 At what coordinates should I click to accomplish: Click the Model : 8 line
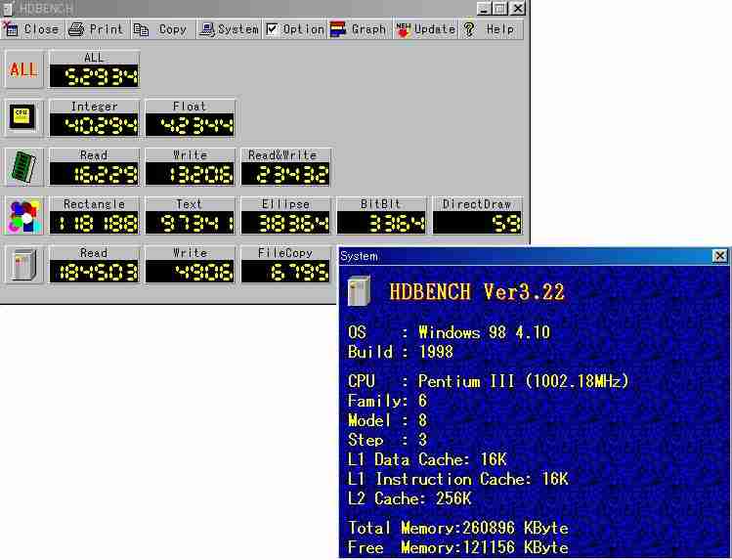[x=387, y=420]
